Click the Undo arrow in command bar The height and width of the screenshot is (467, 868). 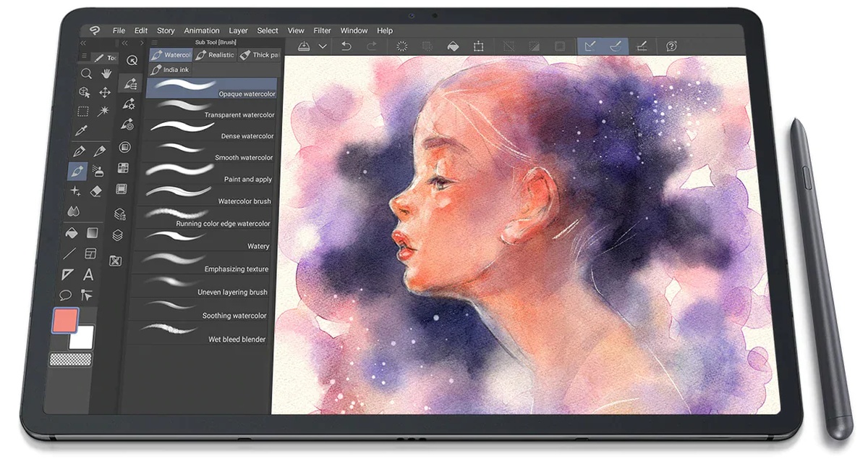coord(346,46)
